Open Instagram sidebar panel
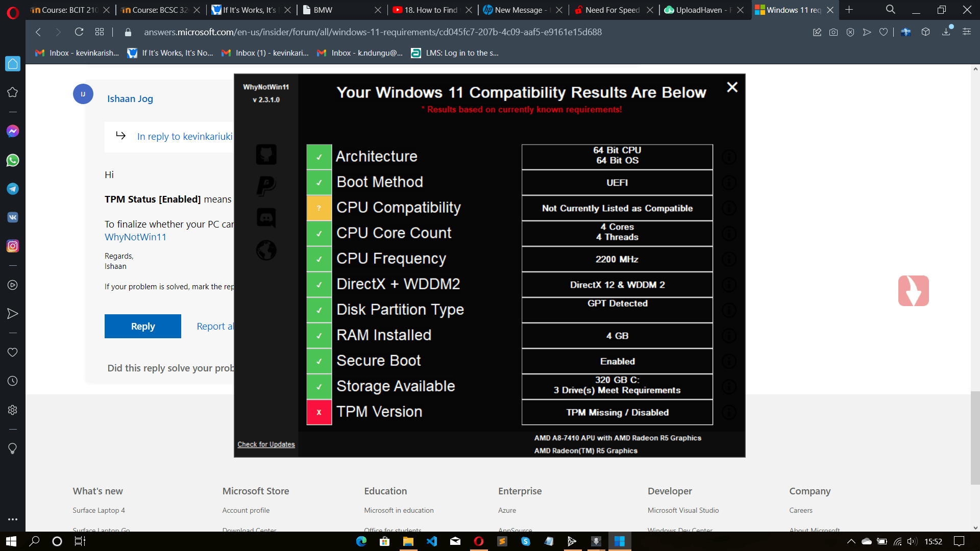Screen dimensions: 980x551 tap(13, 246)
